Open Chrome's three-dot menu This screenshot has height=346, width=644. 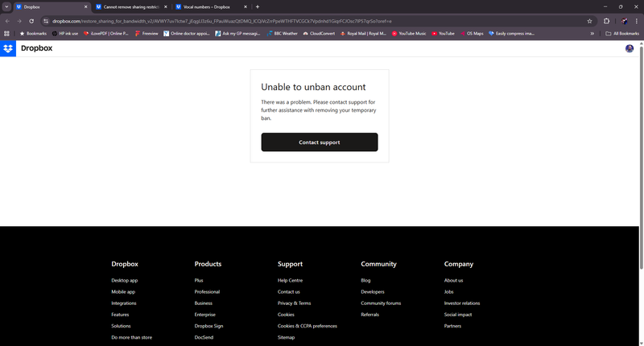(637, 20)
